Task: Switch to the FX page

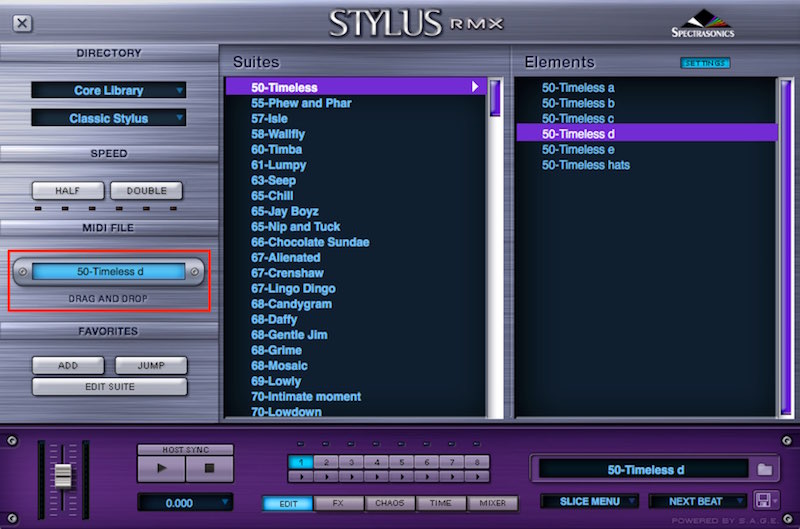Action: (338, 503)
